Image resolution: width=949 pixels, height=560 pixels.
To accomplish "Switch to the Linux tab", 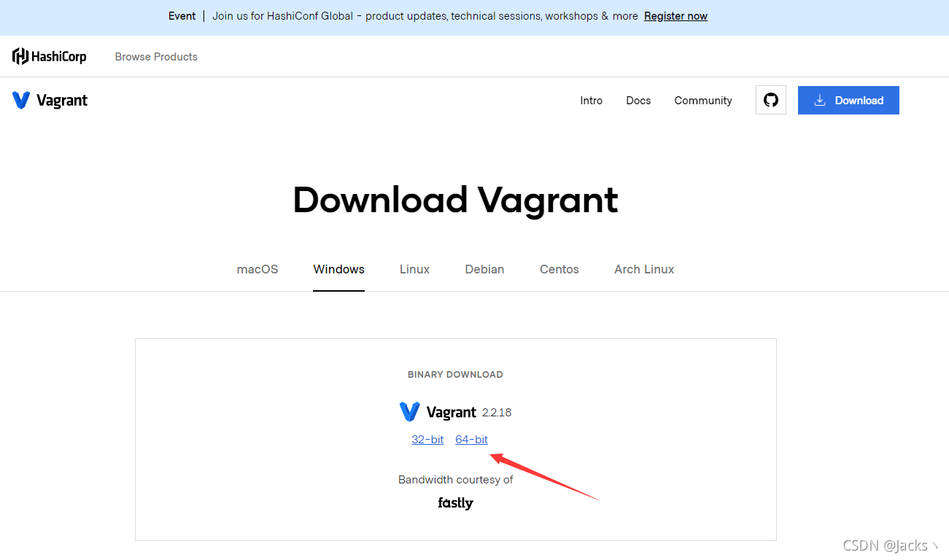I will 414,269.
